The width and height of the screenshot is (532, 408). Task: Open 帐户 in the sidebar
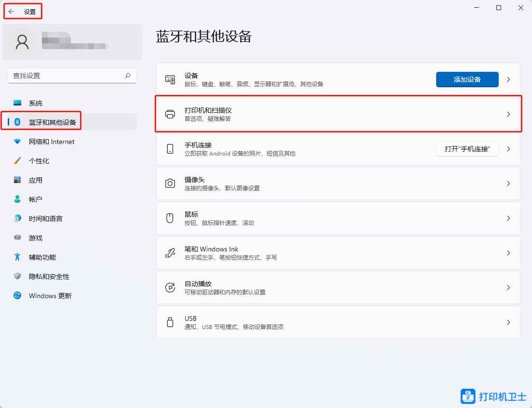[72, 199]
